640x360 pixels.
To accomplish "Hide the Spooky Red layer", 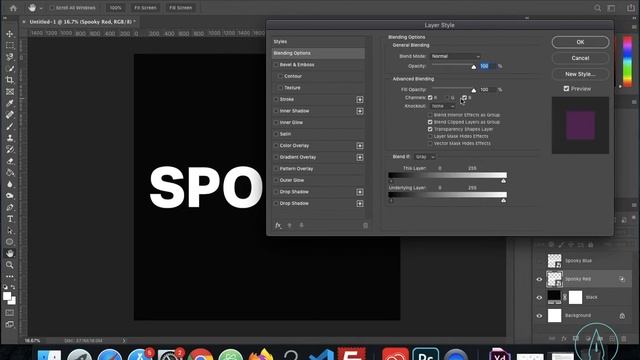I will [x=539, y=280].
